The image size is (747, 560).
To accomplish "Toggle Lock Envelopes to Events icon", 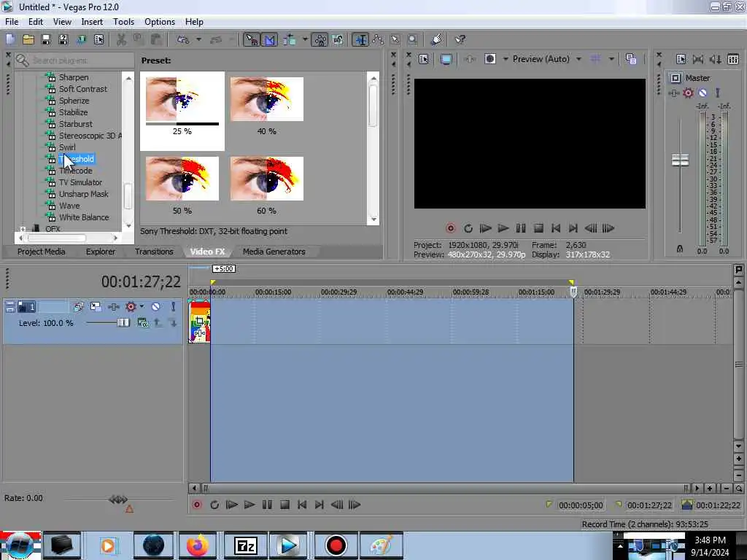I will point(320,39).
